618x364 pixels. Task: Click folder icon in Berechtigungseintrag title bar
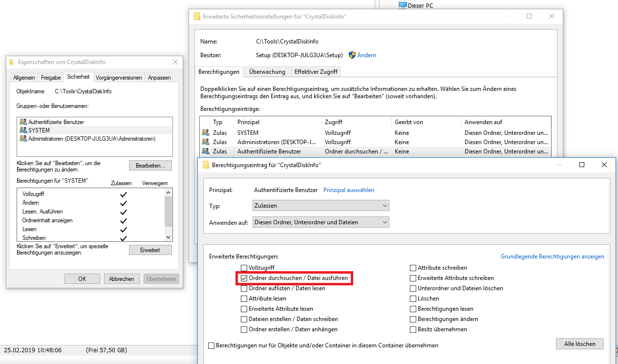click(x=206, y=165)
